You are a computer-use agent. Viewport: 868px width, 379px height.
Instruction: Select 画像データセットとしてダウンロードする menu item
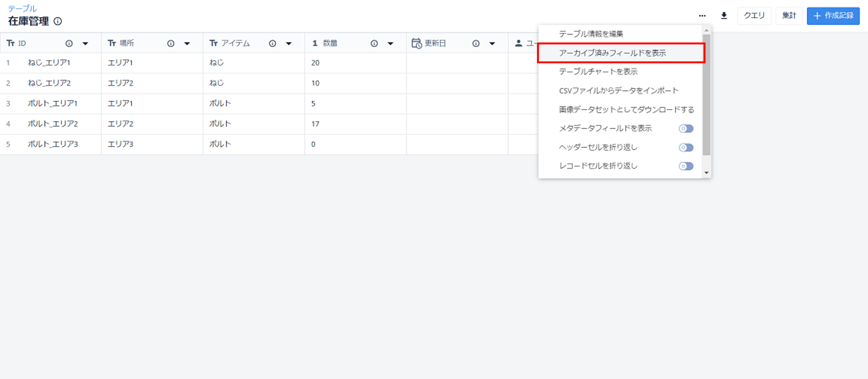[x=620, y=110]
